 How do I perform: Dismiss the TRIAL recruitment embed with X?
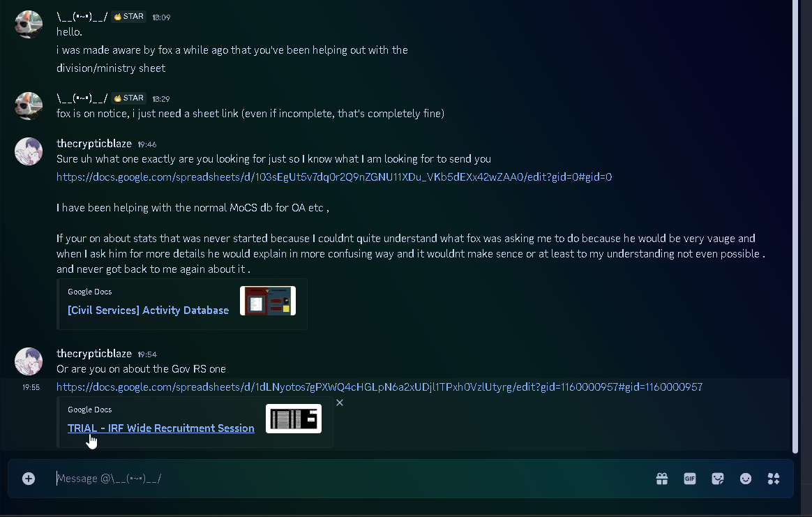pos(340,403)
